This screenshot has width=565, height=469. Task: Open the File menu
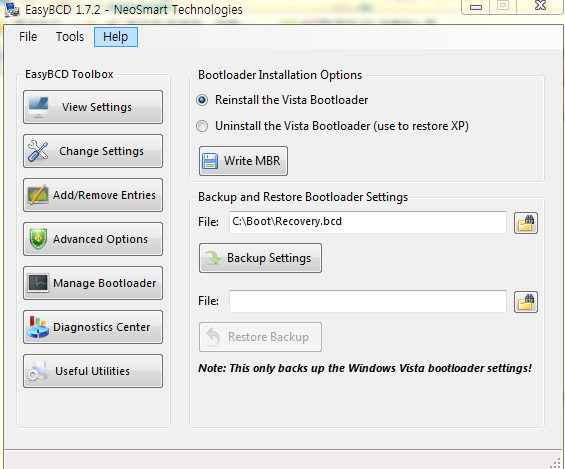[x=28, y=37]
